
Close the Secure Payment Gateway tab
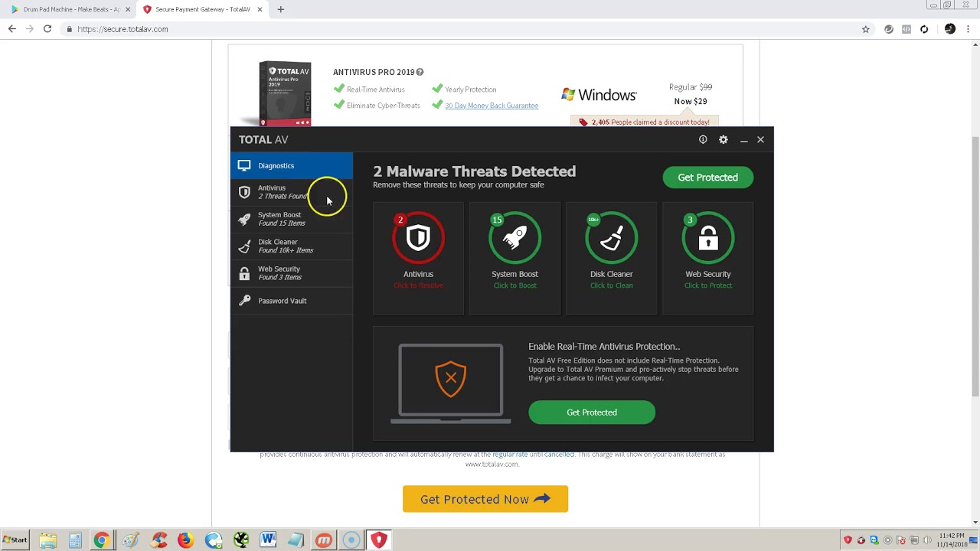coord(260,9)
